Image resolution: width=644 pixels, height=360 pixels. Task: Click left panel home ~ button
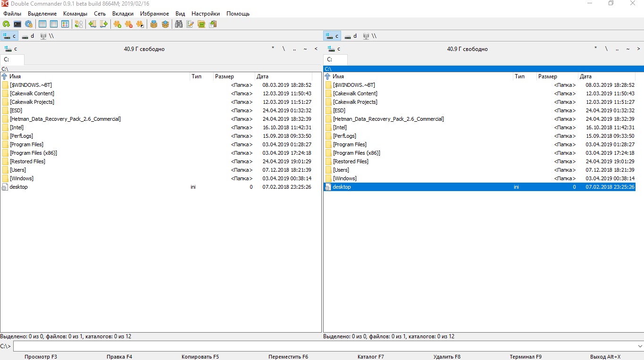[x=305, y=49]
